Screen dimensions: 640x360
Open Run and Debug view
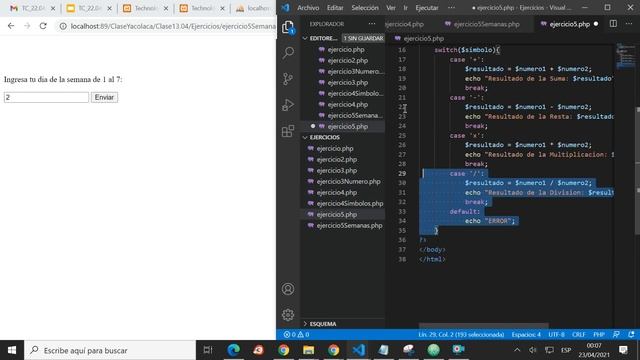tap(288, 105)
